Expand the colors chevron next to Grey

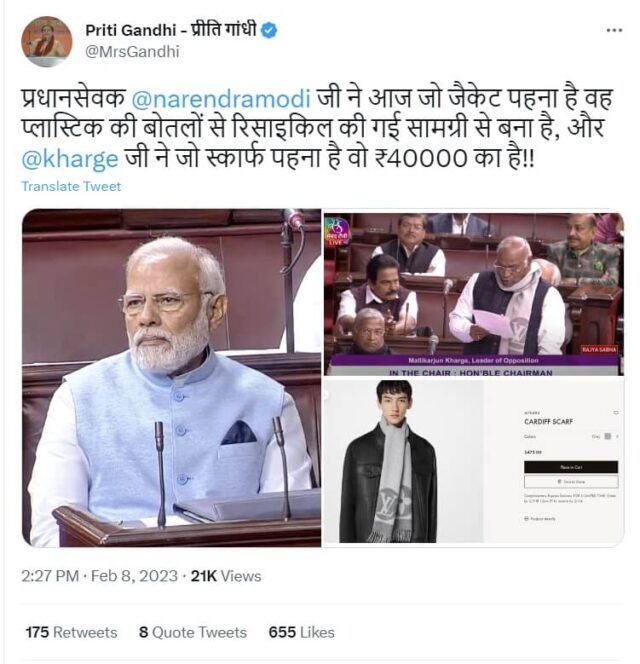(618, 436)
